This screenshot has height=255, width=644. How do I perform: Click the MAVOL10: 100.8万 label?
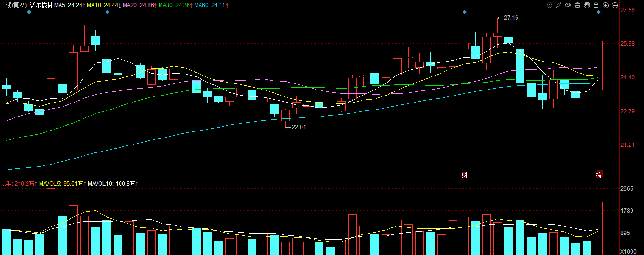point(113,184)
